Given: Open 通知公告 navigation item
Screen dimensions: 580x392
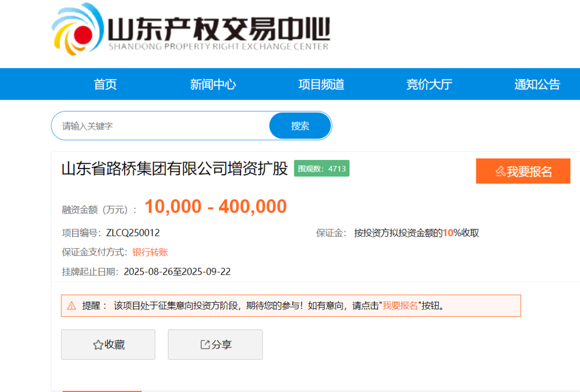Looking at the screenshot, I should coord(537,84).
